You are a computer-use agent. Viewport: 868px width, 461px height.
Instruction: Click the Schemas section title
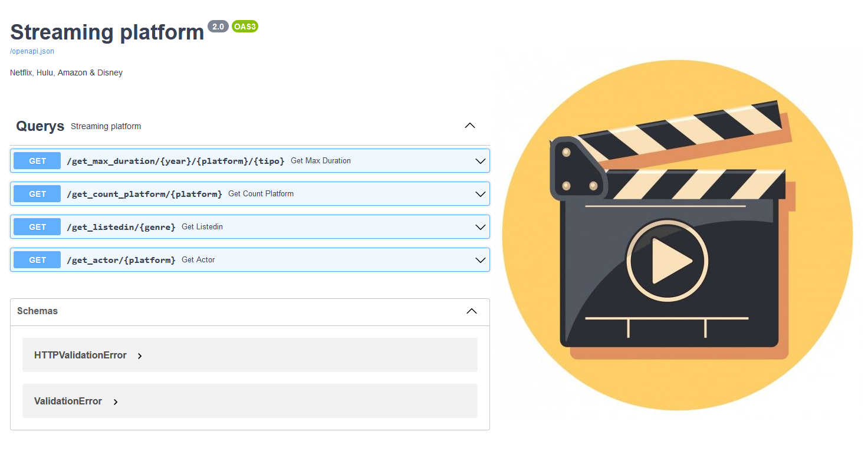click(37, 311)
